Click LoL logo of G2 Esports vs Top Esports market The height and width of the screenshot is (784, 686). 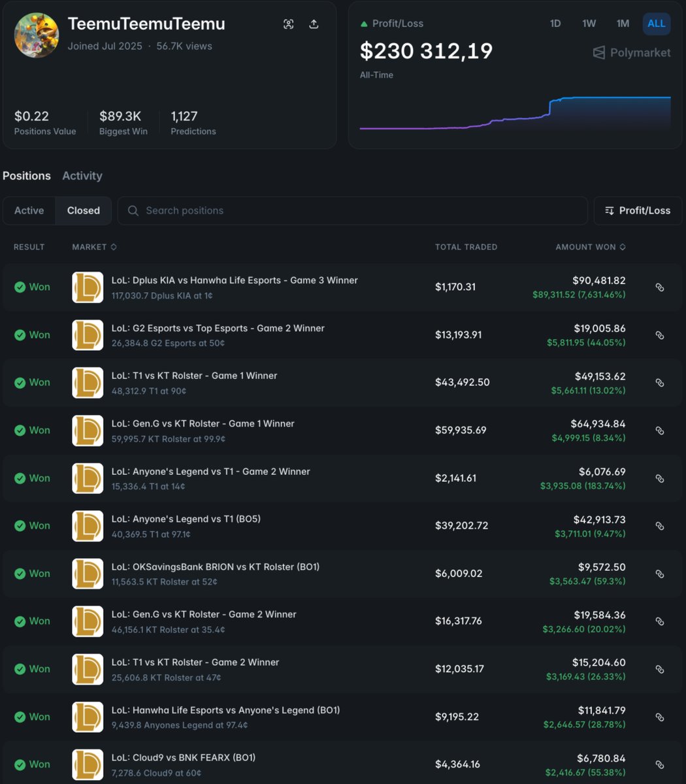point(88,335)
